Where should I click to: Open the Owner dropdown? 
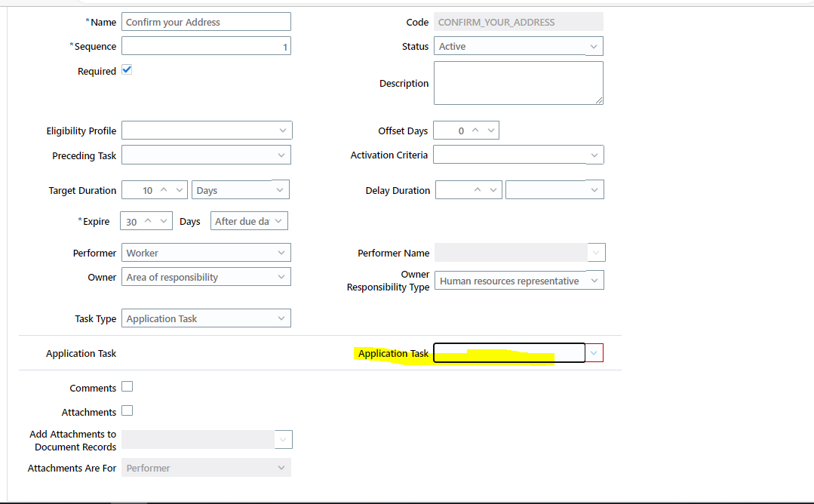coord(206,277)
